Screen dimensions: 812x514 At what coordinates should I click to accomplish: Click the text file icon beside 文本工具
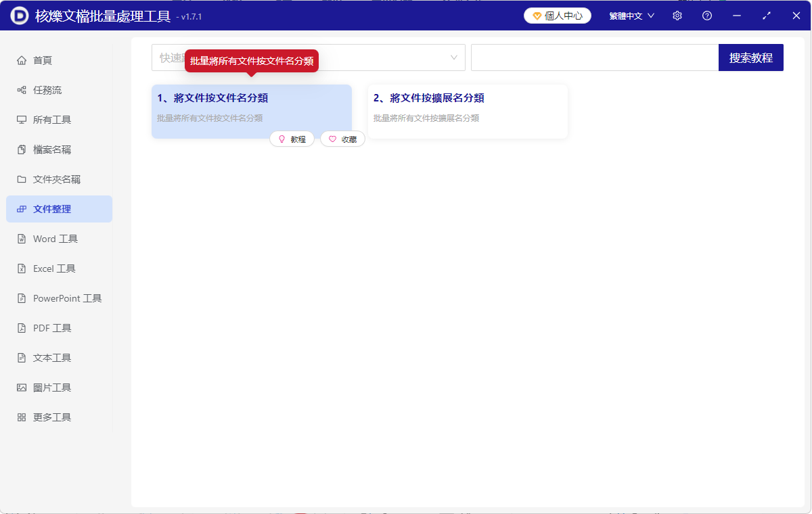pyautogui.click(x=22, y=358)
